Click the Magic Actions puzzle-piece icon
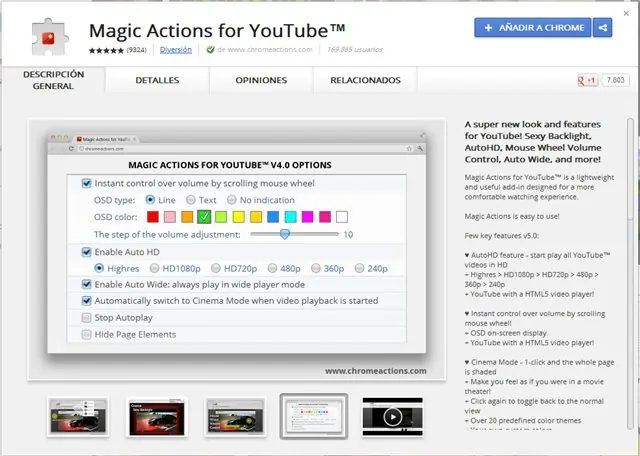Image resolution: width=640 pixels, height=456 pixels. click(49, 37)
